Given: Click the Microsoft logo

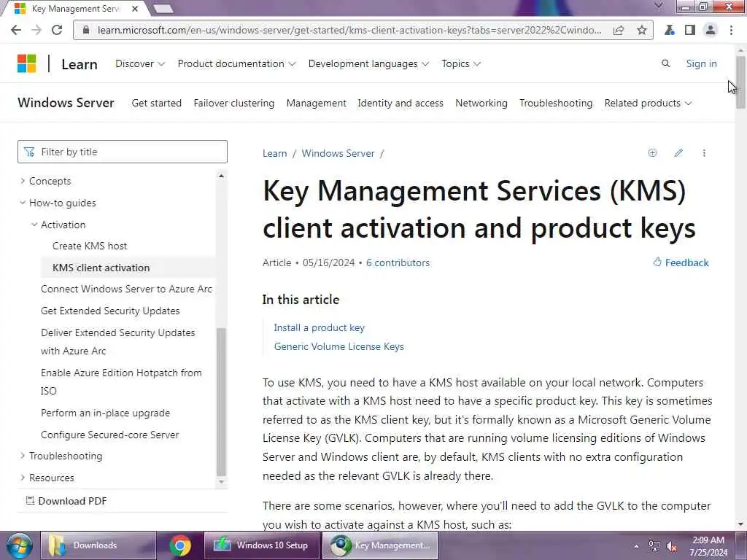Looking at the screenshot, I should 27,63.
